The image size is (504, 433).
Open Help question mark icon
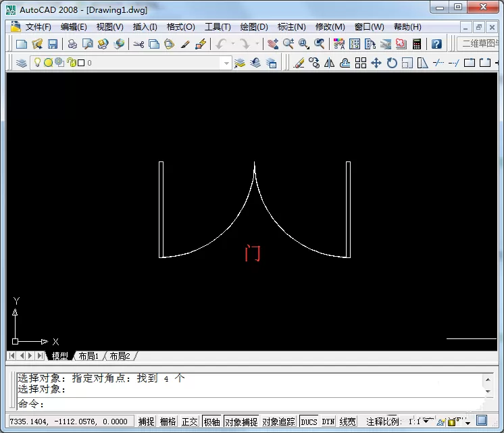tap(436, 44)
